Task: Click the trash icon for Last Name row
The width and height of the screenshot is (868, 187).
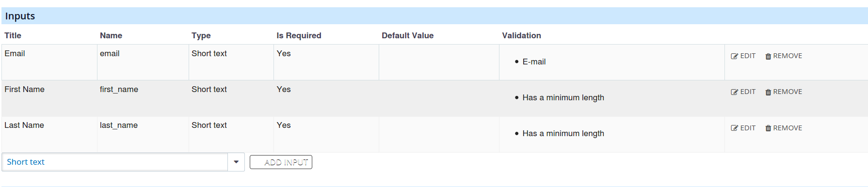Action: [768, 128]
